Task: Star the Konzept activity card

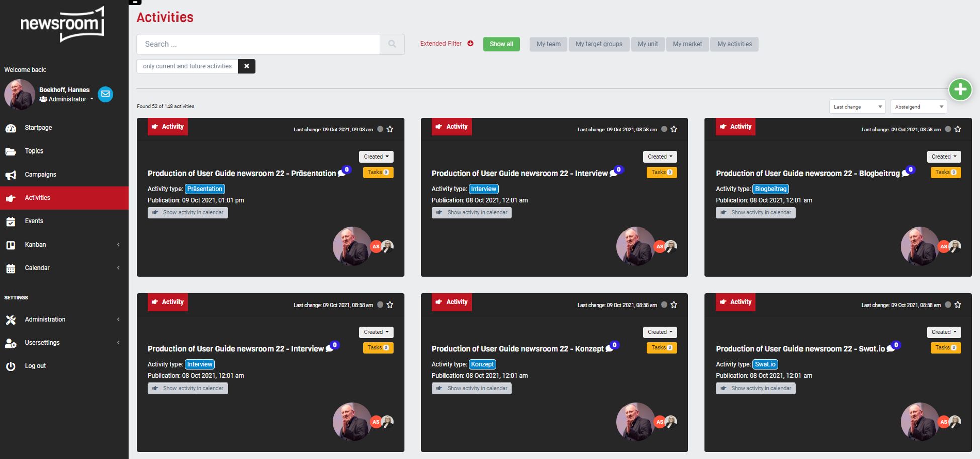Action: coord(674,305)
